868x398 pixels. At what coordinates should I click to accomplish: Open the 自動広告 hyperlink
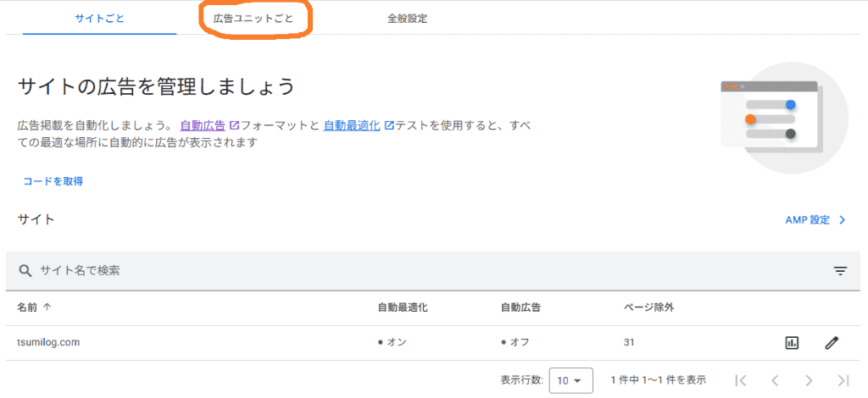point(203,125)
